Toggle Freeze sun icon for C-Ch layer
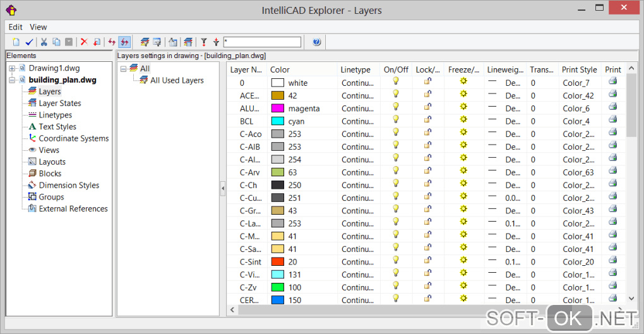 tap(463, 184)
